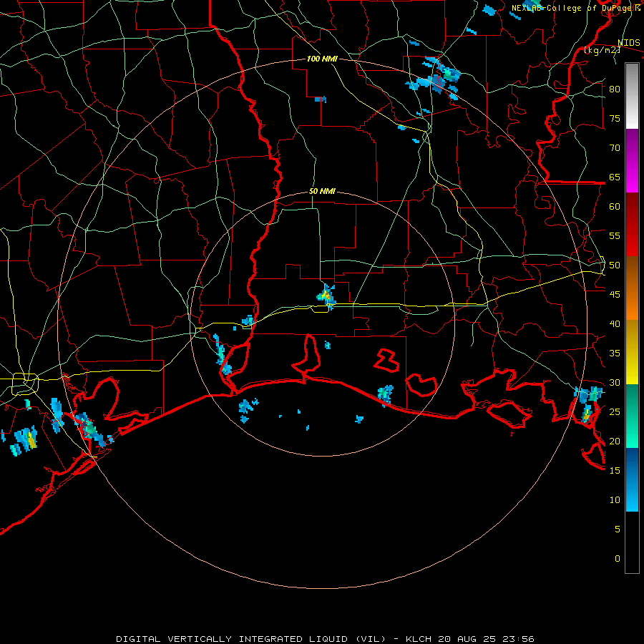This screenshot has height=644, width=644.
Task: Click the scale value "80"
Action: 615,89
